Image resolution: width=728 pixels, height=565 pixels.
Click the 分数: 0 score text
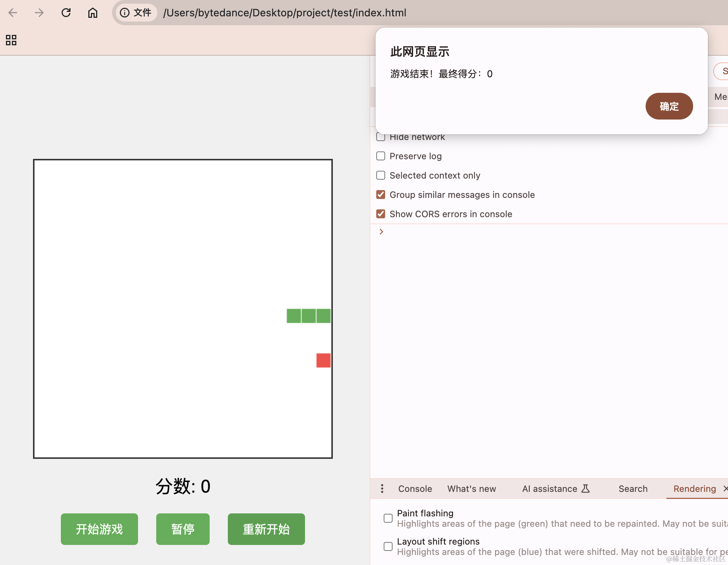coord(183,486)
